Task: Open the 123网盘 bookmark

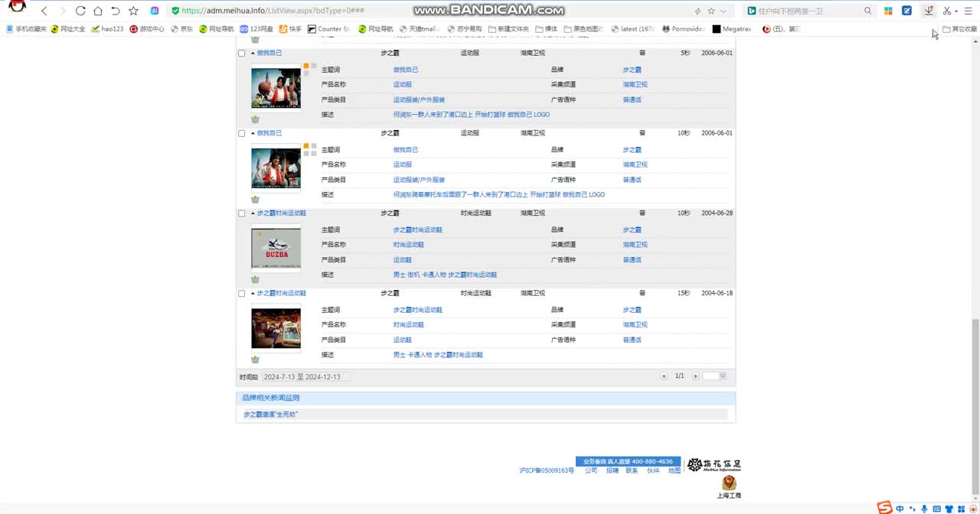Action: click(x=256, y=29)
